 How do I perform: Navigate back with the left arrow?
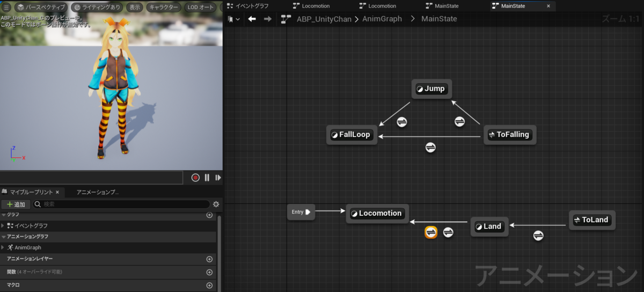coord(252,19)
